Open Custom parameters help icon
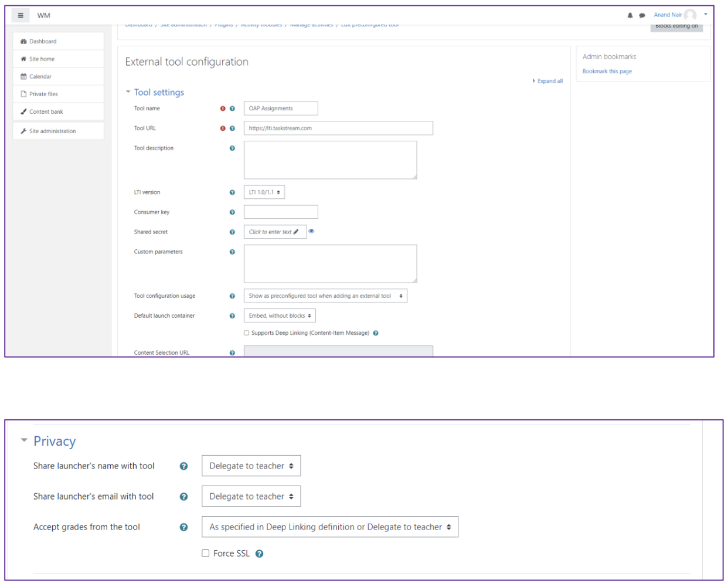The image size is (728, 587). point(232,252)
